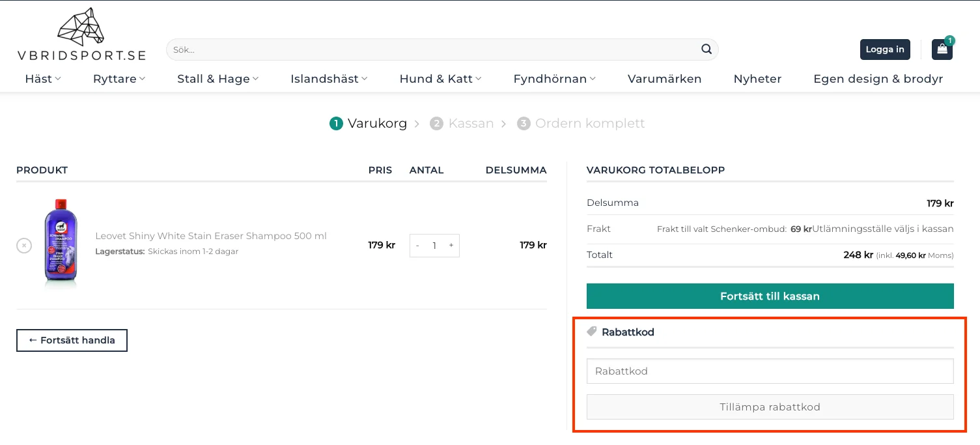
Task: Focus the Rabattkod input field
Action: [x=770, y=371]
